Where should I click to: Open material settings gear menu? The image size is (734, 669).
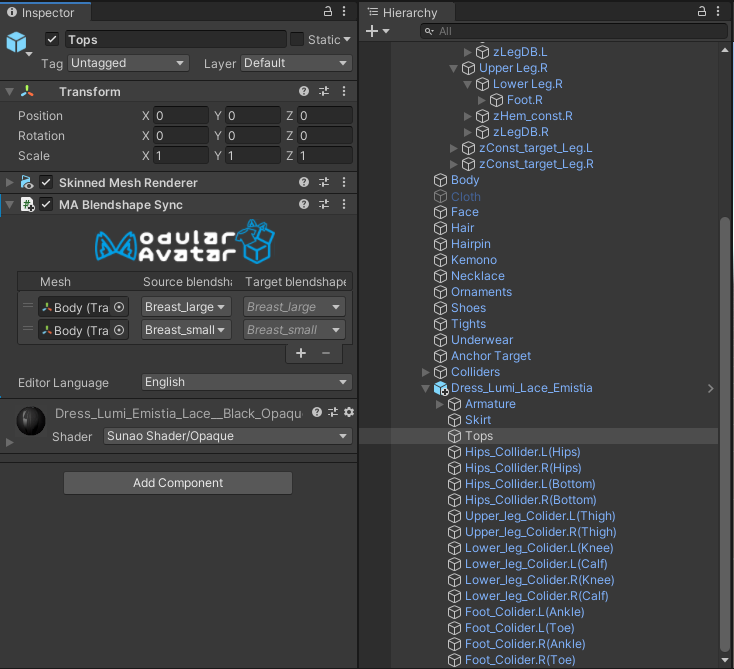coord(349,412)
